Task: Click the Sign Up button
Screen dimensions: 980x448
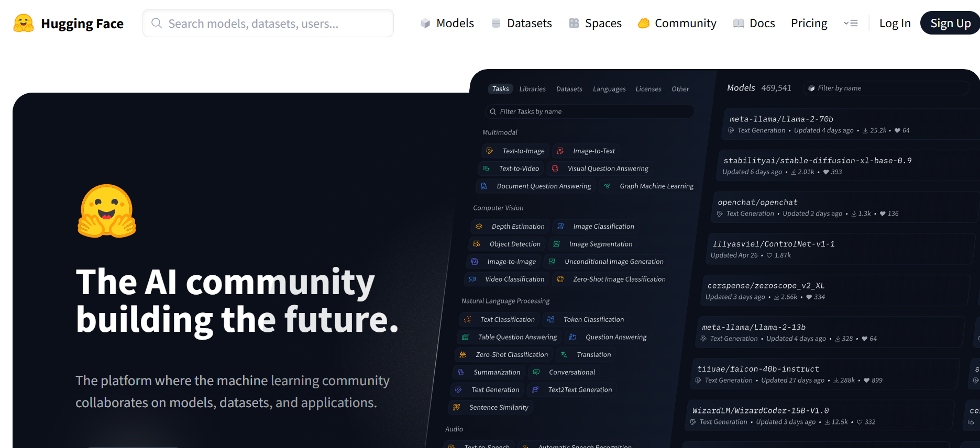Action: point(950,23)
